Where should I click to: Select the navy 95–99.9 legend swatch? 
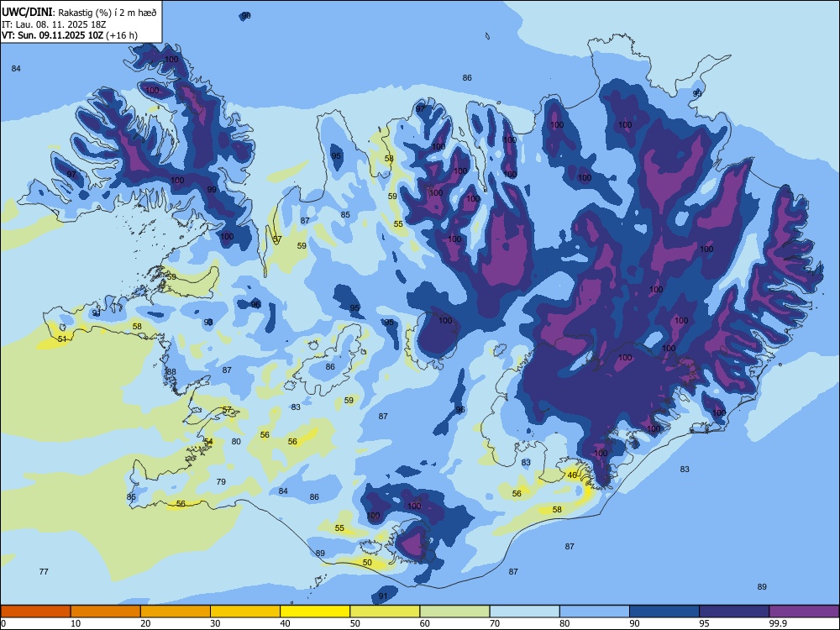734,612
